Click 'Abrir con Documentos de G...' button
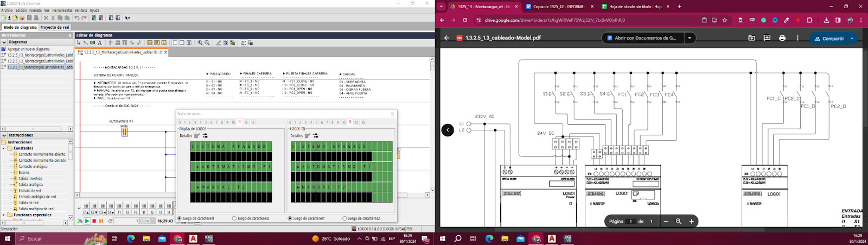 tap(642, 38)
